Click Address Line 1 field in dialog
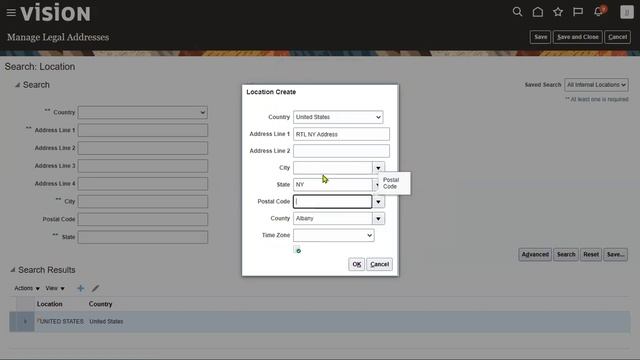 (341, 134)
